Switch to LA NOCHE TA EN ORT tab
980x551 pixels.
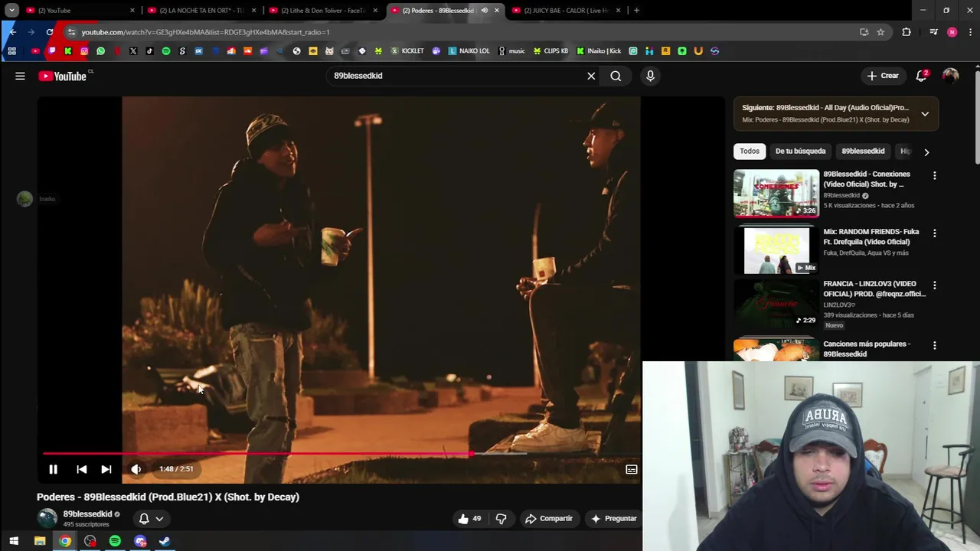(x=201, y=10)
